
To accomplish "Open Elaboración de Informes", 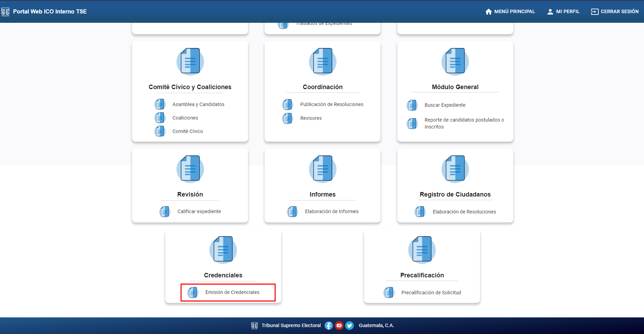I will [x=331, y=211].
